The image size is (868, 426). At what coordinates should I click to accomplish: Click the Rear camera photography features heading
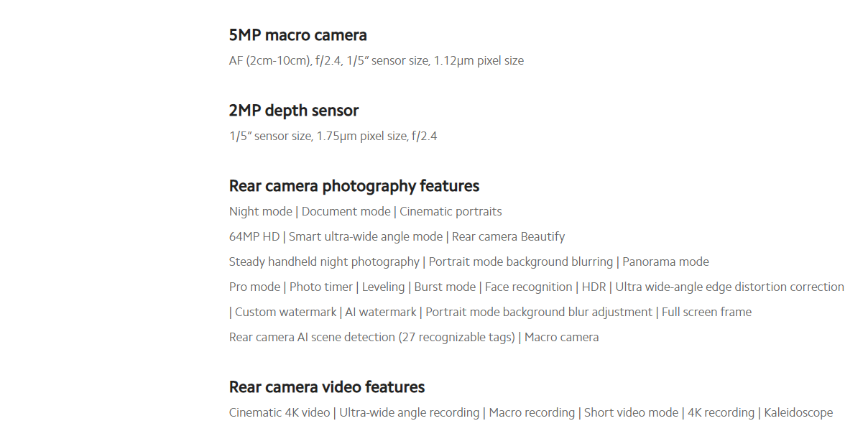(x=354, y=186)
